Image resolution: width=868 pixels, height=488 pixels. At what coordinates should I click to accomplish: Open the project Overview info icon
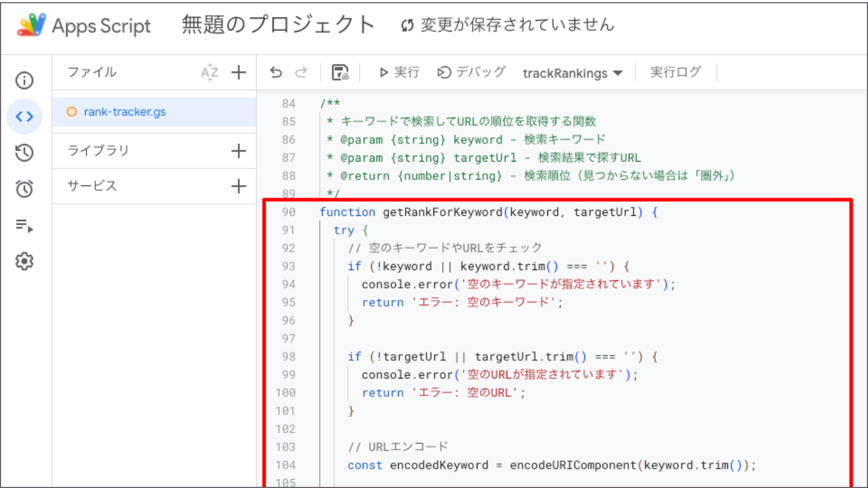pos(24,80)
